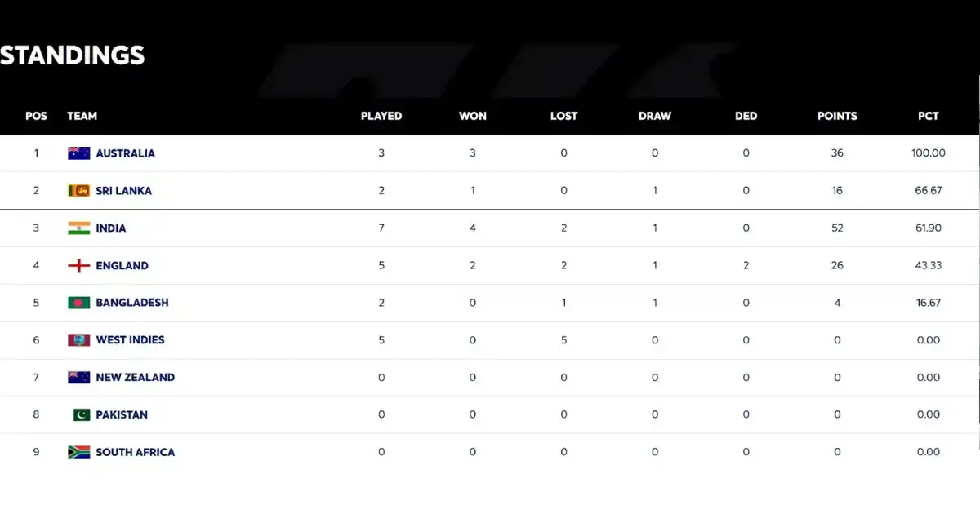The height and width of the screenshot is (514, 980).
Task: Sort by the PCT column header
Action: click(x=928, y=116)
